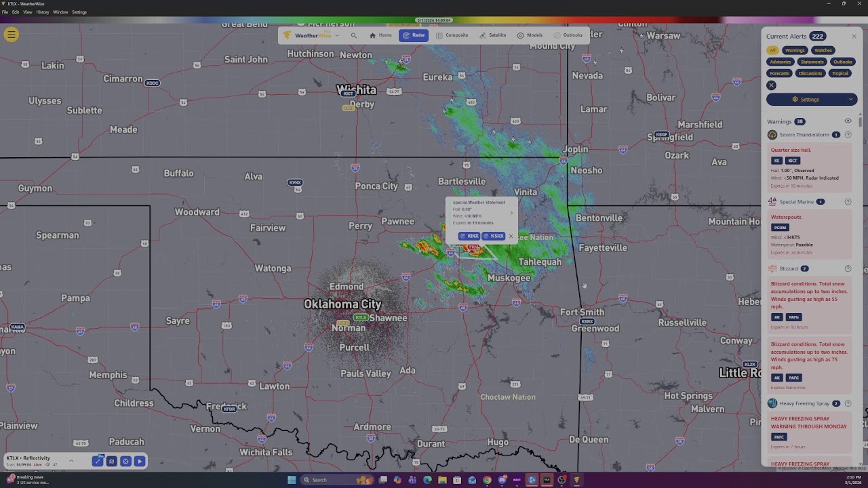Go to the Home tab
Image resolution: width=868 pixels, height=488 pixels.
(x=380, y=35)
